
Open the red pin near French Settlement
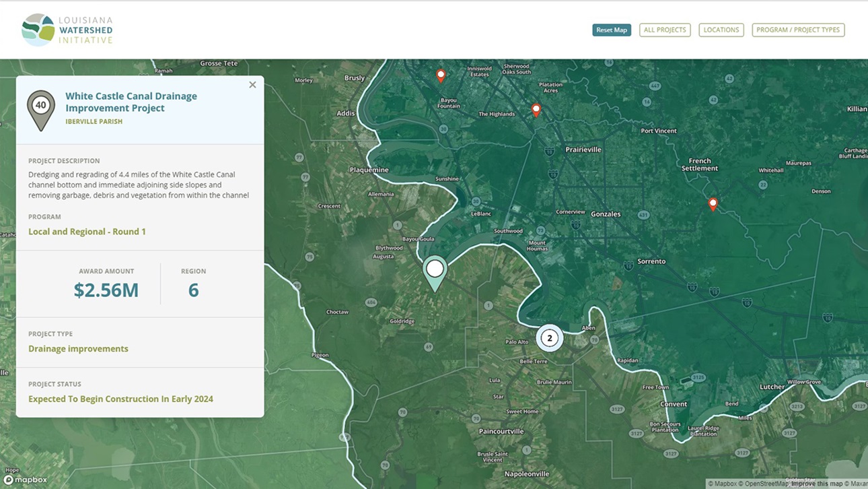tap(713, 203)
